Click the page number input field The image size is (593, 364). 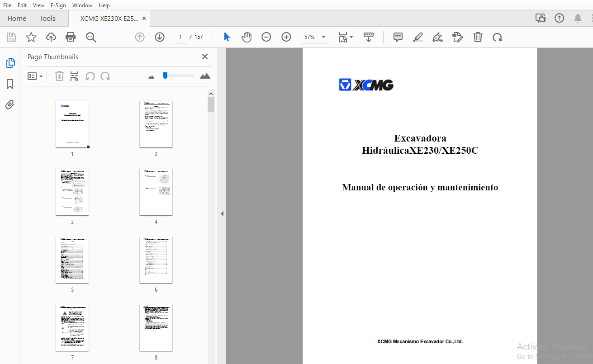(180, 37)
